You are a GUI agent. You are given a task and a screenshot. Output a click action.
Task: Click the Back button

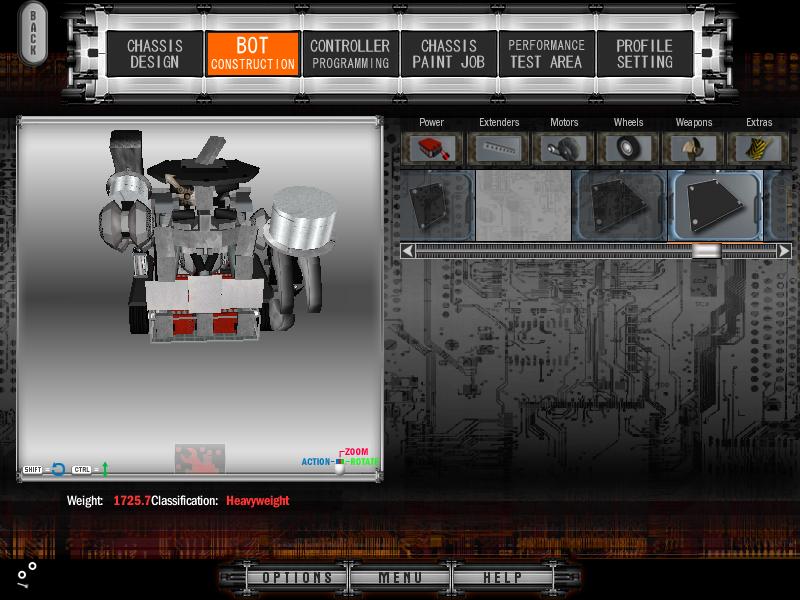tap(33, 33)
